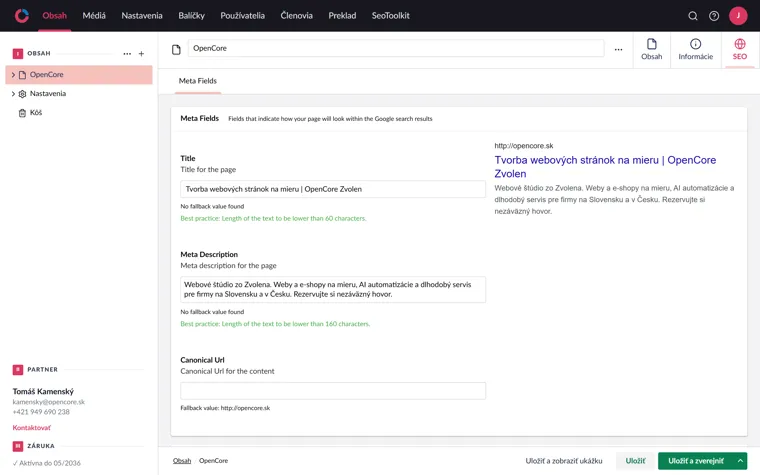Click the preview URL http://opencore.sk
760x475 pixels.
point(523,145)
